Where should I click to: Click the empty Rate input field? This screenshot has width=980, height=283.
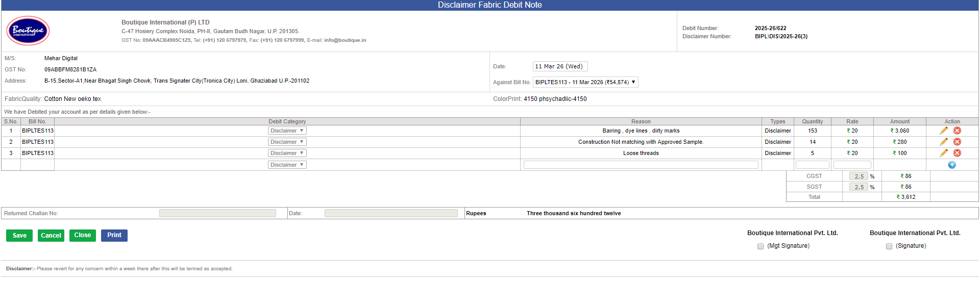pyautogui.click(x=852, y=165)
